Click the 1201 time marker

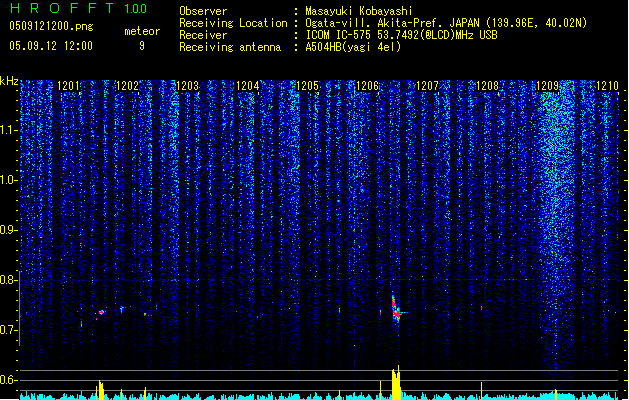pyautogui.click(x=68, y=86)
